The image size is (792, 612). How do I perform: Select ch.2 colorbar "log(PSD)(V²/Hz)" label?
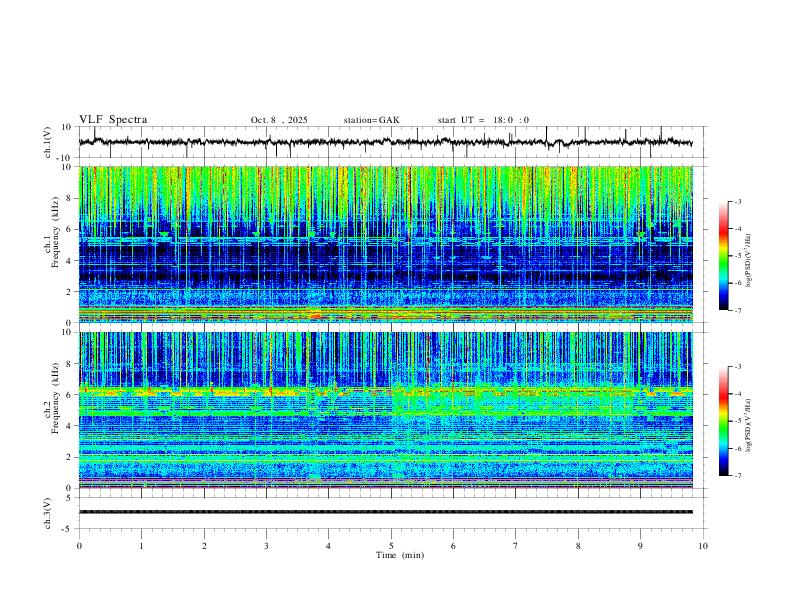(x=749, y=425)
